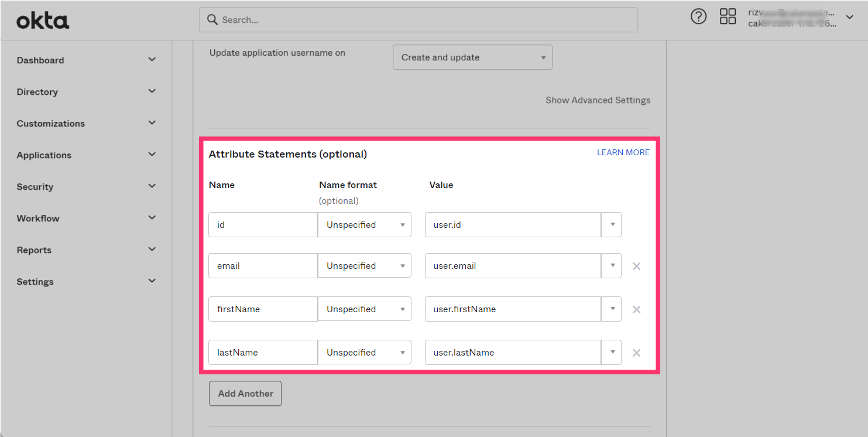The image size is (868, 437).
Task: Click the search magnifier icon
Action: tap(212, 20)
